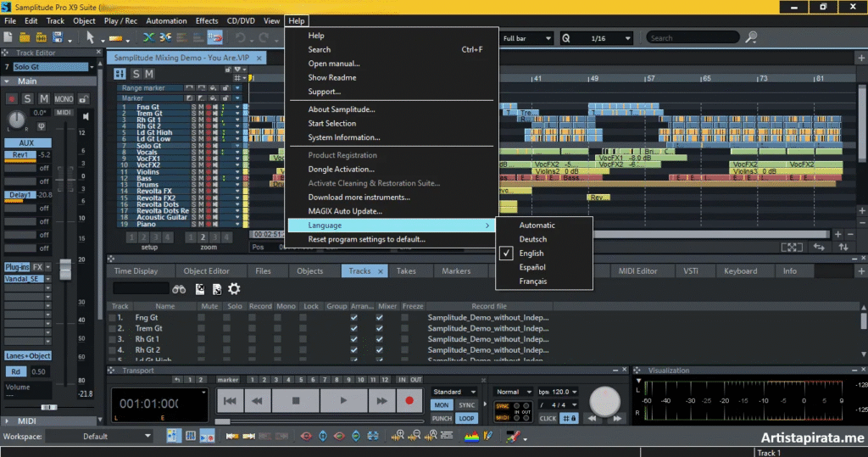Viewport: 868px width, 457px height.
Task: Click marker button 5 in Transport
Action: coord(301,380)
